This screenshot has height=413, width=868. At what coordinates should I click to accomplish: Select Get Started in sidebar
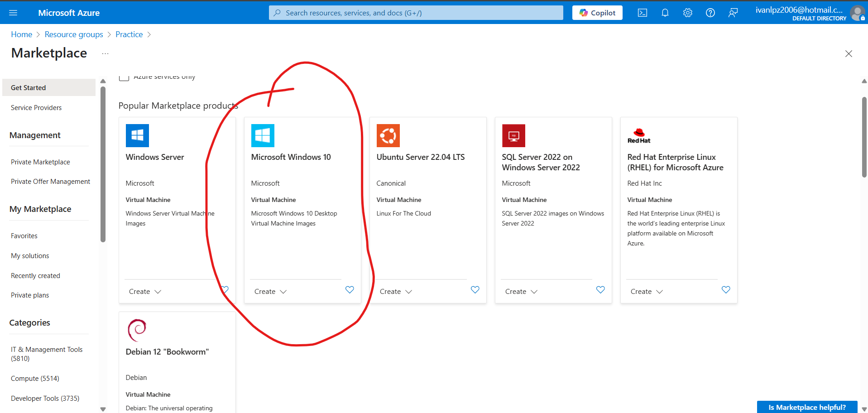pyautogui.click(x=49, y=87)
